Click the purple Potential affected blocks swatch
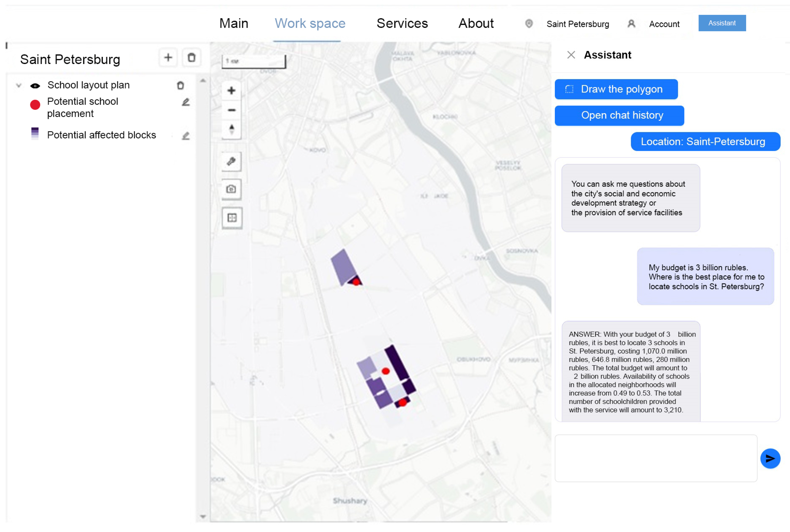This screenshot has width=790, height=532. [35, 133]
